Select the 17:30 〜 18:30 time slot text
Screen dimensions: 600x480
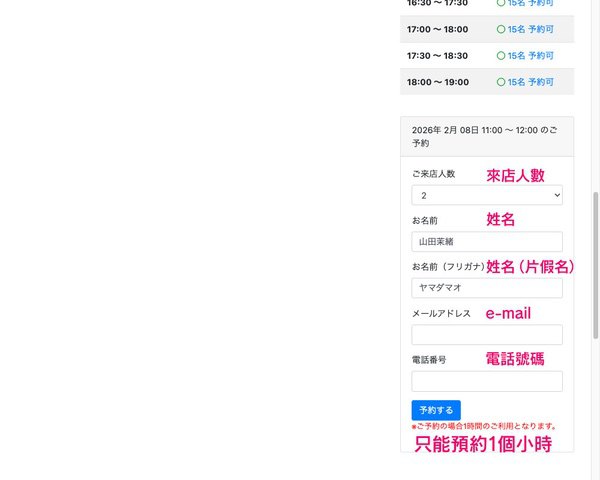point(437,55)
